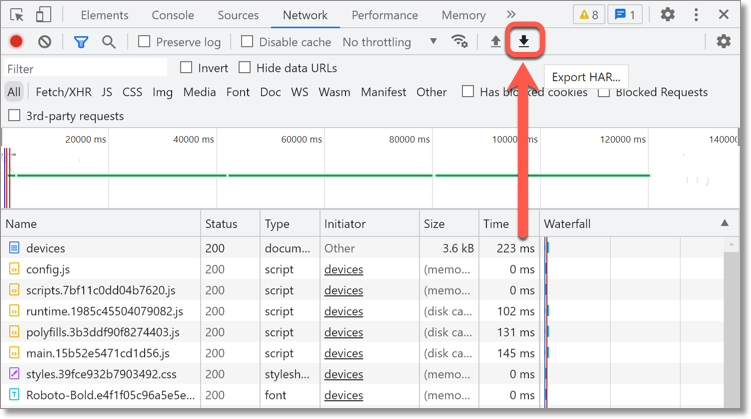Click document icon beside devices row
The image size is (751, 419).
(14, 248)
